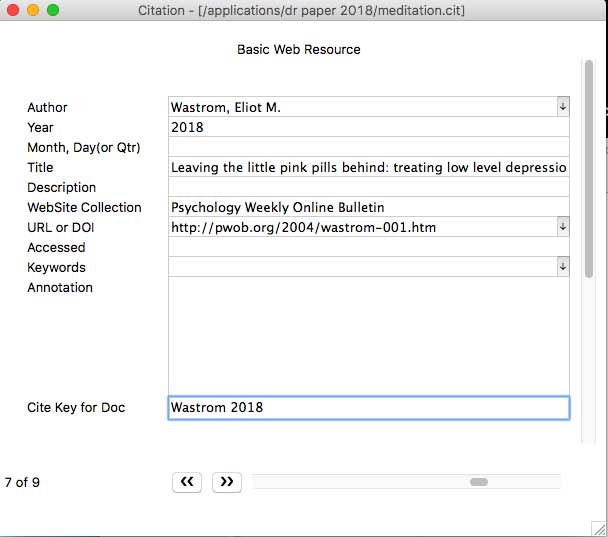Screen dimensions: 608x537
Task: Select the Year field showing 2018
Action: point(368,127)
